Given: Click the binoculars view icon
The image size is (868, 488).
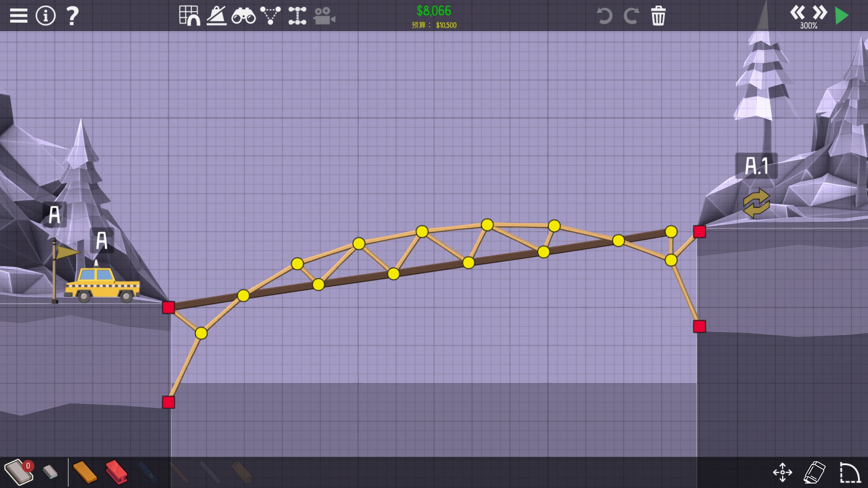Looking at the screenshot, I should click(x=243, y=16).
